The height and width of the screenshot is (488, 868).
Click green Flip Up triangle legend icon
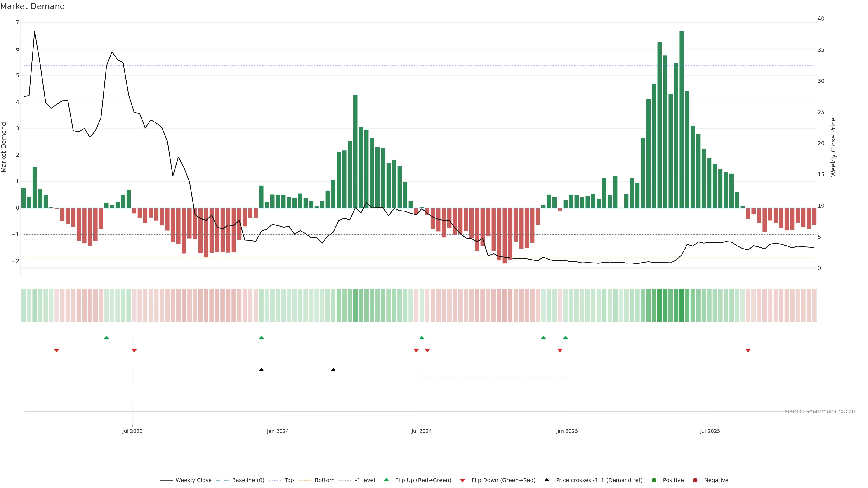coord(387,480)
